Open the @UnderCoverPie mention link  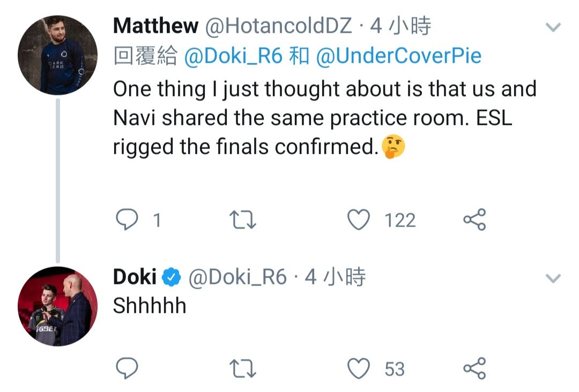pyautogui.click(x=398, y=56)
